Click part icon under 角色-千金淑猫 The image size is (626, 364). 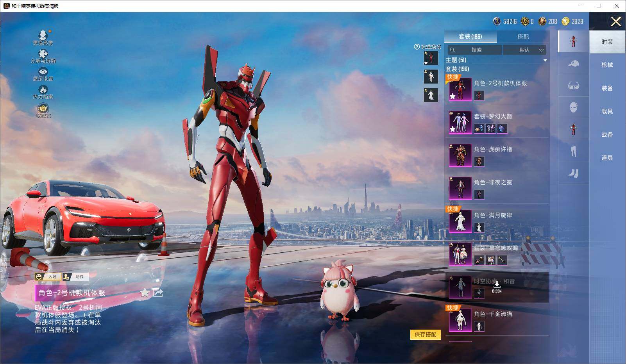pos(479,326)
